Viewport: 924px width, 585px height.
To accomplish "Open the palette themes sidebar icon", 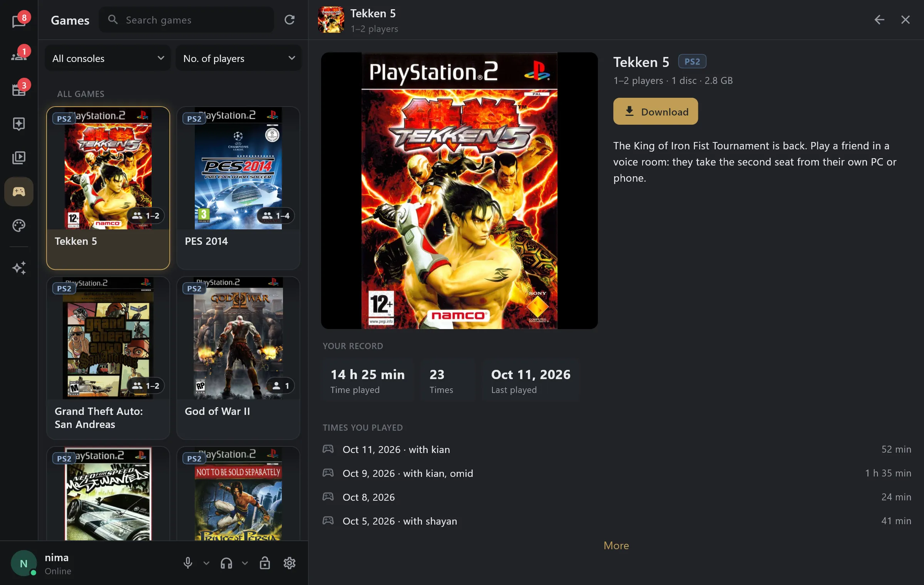I will tap(19, 225).
